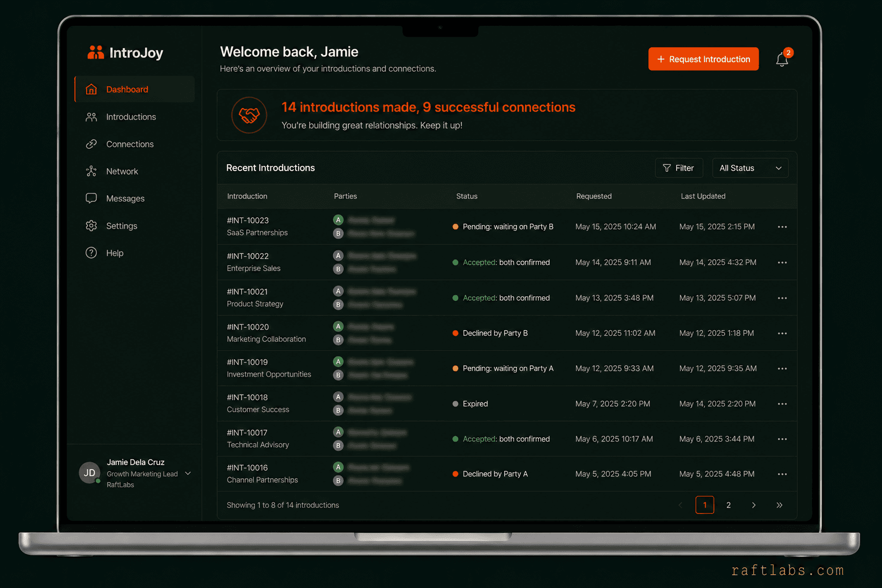This screenshot has width=882, height=588.
Task: Select page 1 in the pagination
Action: tap(705, 505)
